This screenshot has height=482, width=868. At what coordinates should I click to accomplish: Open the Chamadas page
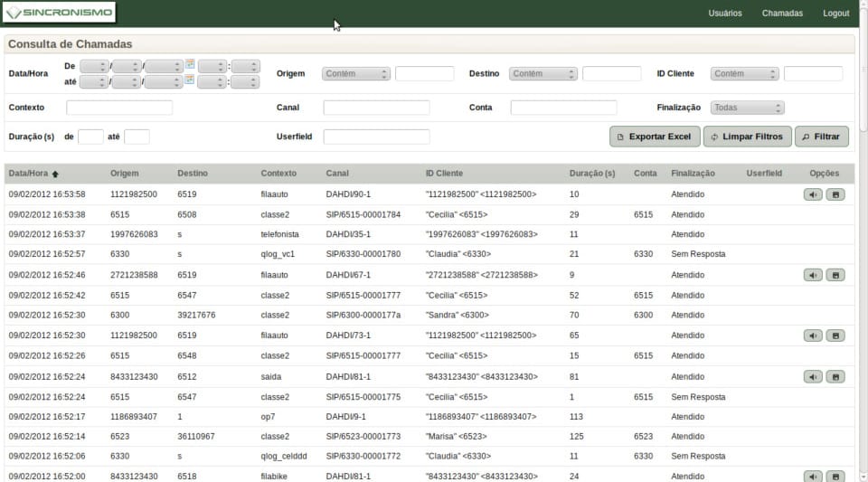tap(781, 14)
